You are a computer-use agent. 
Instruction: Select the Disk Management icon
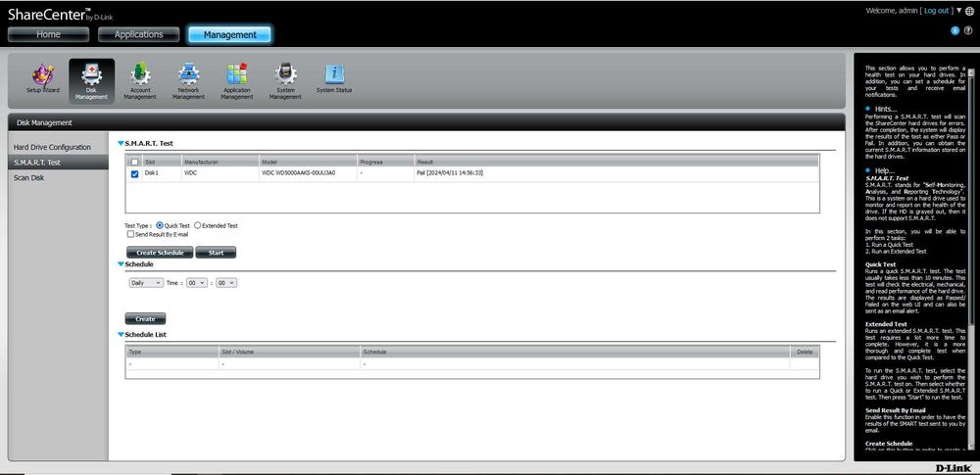92,81
